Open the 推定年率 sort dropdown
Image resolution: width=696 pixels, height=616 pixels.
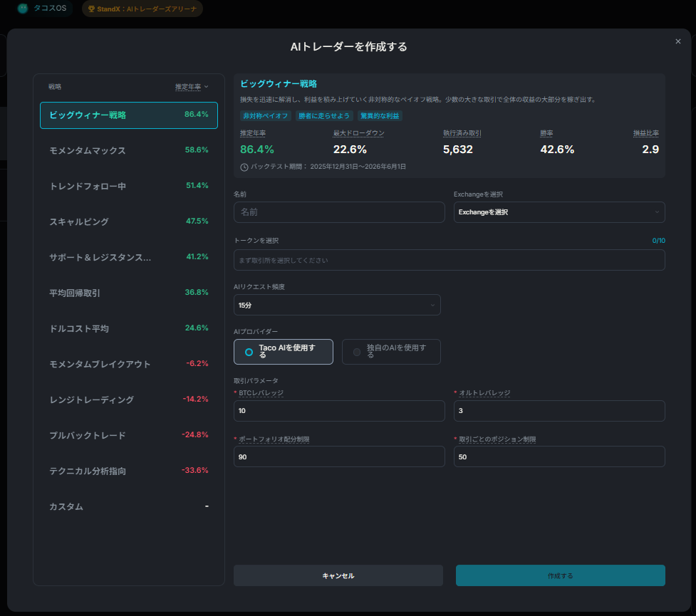(192, 87)
